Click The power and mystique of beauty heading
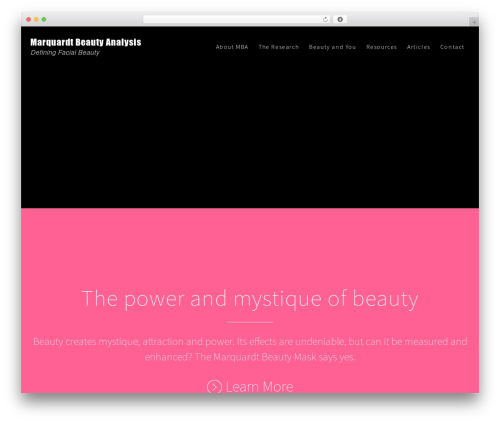 tap(250, 299)
